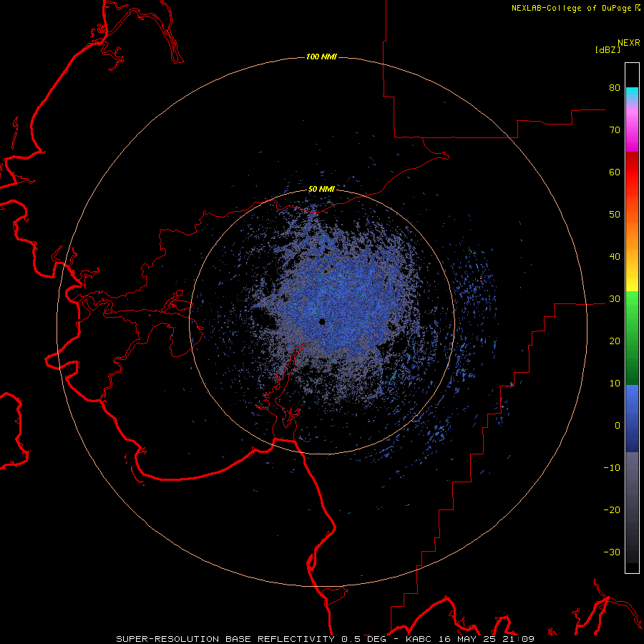Click the 70 dBZ scale value

[x=615, y=130]
